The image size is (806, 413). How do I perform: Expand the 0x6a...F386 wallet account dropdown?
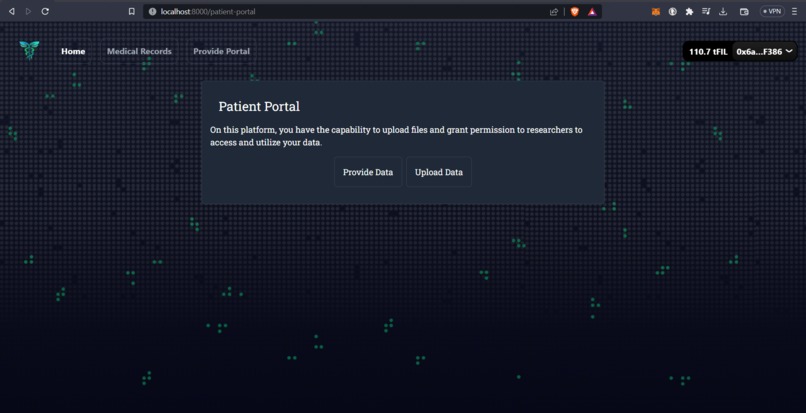(764, 51)
